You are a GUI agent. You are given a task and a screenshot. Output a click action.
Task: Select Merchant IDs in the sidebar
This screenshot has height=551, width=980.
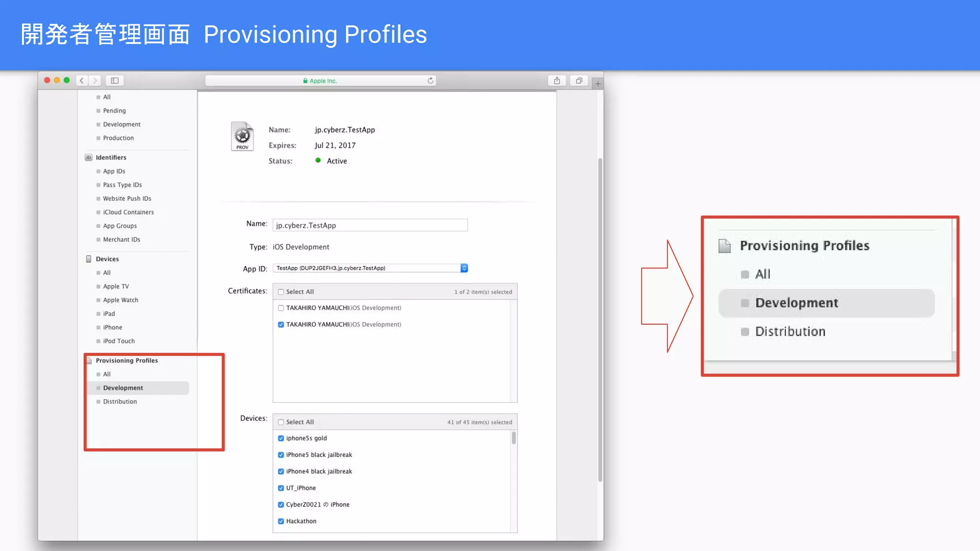click(x=122, y=239)
